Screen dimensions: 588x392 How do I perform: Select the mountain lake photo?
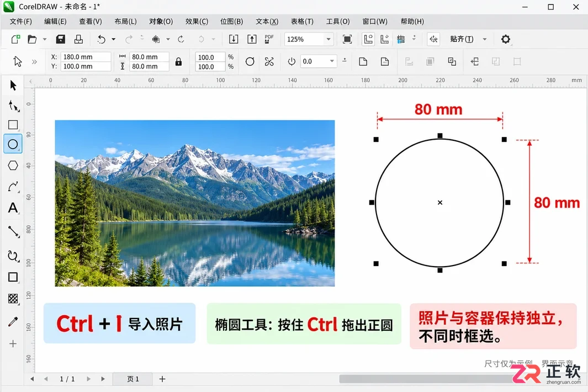point(195,203)
